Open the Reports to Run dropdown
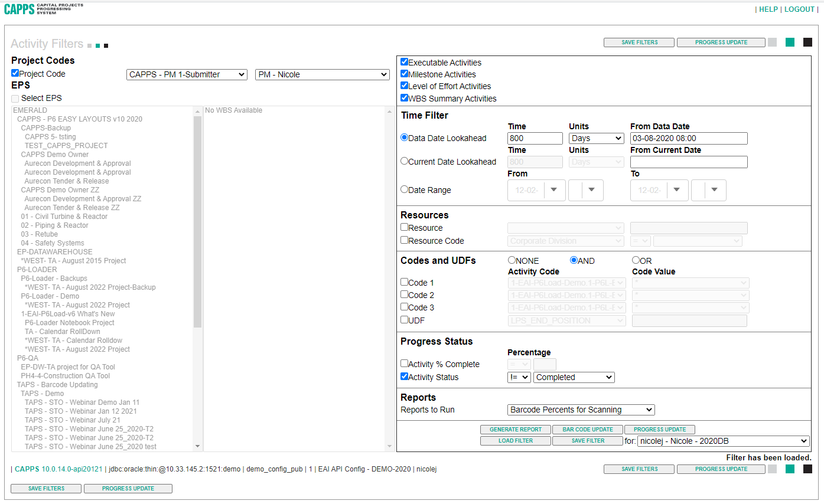This screenshot has width=824, height=504. [x=581, y=410]
